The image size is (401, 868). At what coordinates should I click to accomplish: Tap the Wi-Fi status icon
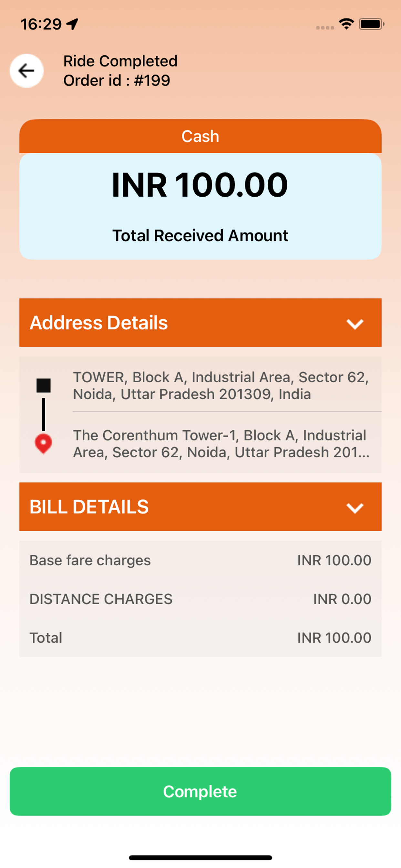click(x=346, y=24)
